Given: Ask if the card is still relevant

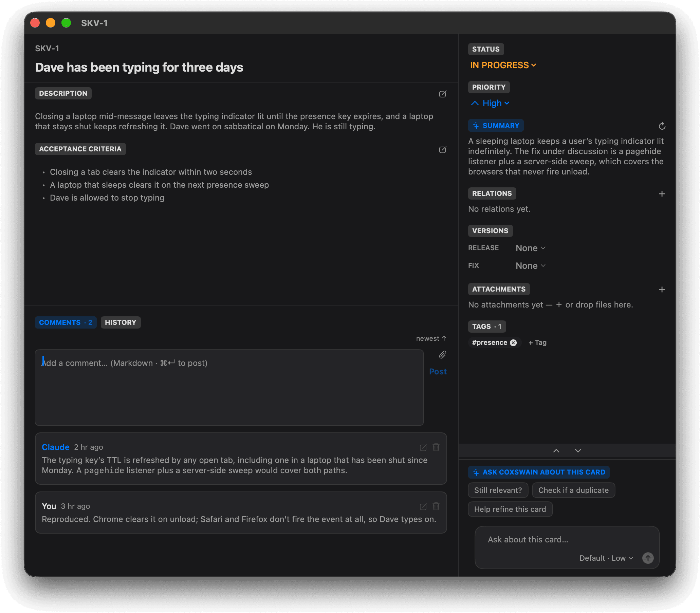Looking at the screenshot, I should pos(498,490).
